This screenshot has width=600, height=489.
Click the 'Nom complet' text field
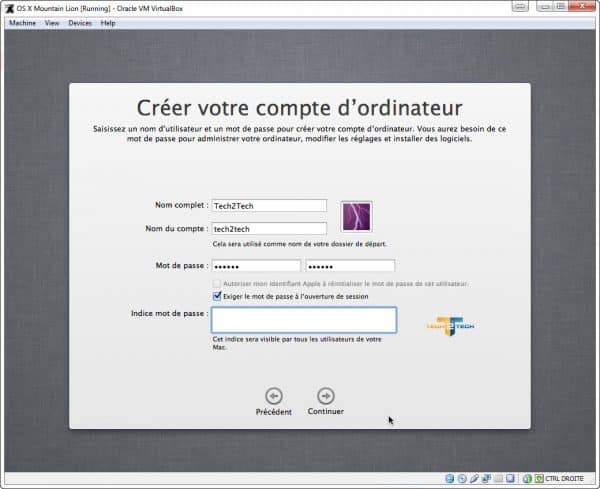click(269, 205)
